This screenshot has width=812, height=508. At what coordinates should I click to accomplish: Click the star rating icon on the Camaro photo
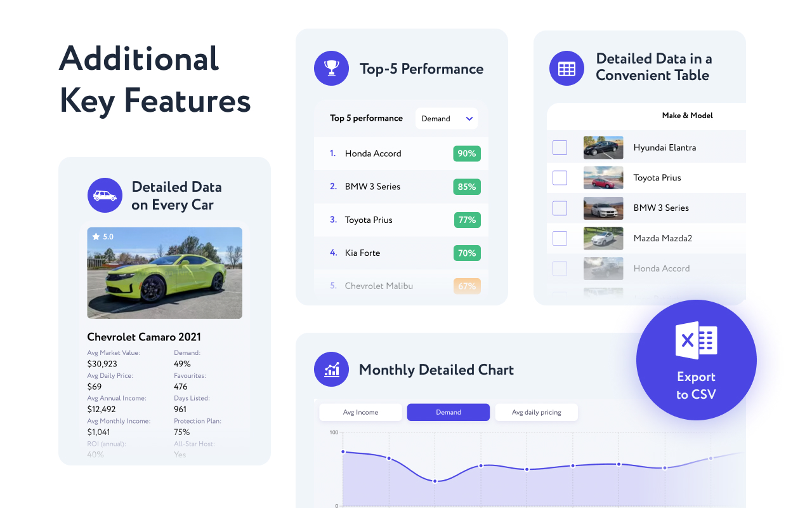[x=96, y=237]
